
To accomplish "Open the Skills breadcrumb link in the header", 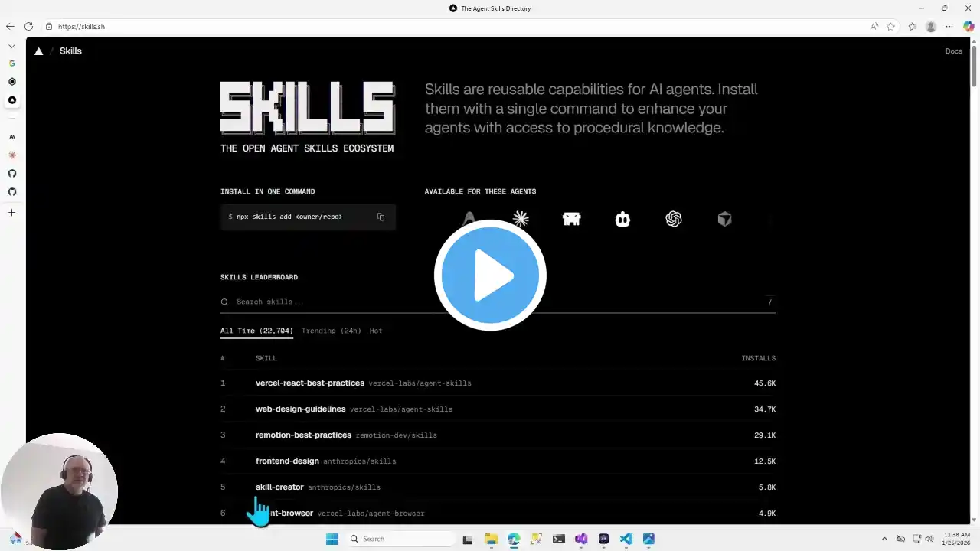I will (70, 51).
